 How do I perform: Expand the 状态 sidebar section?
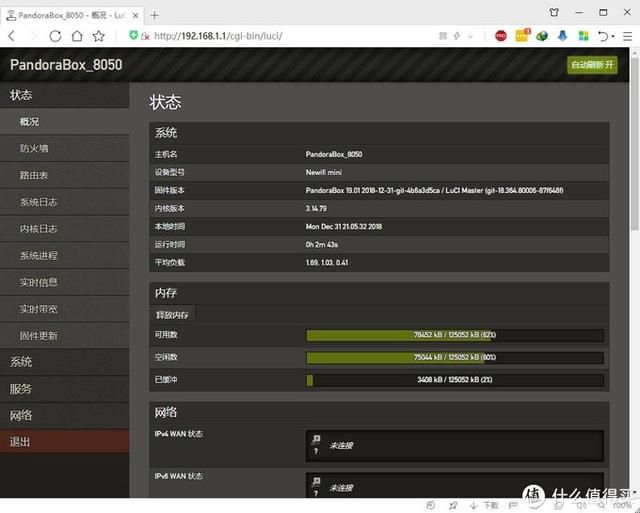coord(64,95)
